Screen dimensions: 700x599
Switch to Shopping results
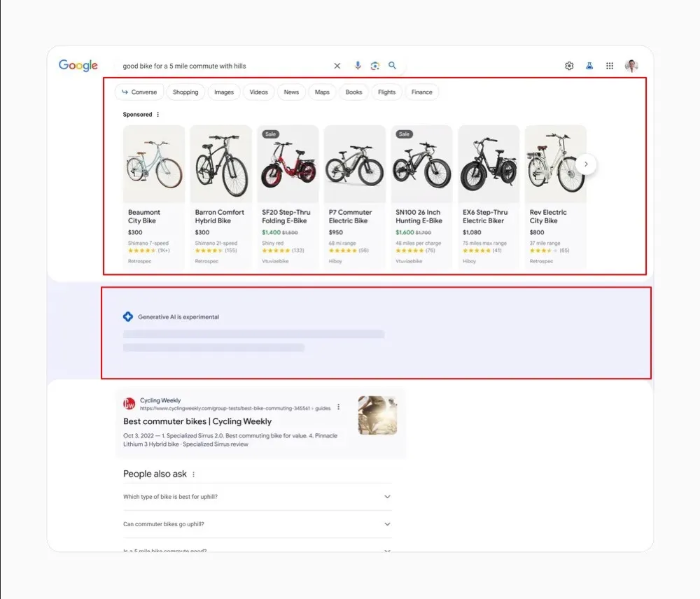[185, 92]
